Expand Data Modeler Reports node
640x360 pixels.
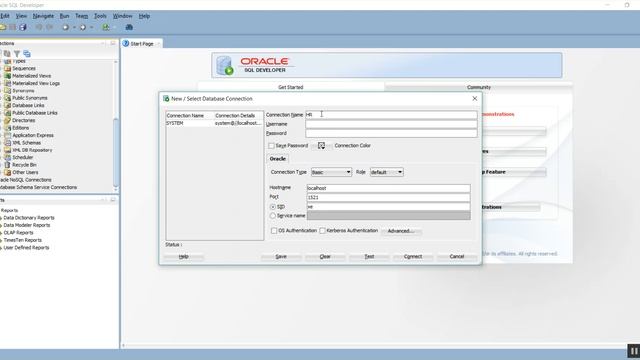coord(1,225)
